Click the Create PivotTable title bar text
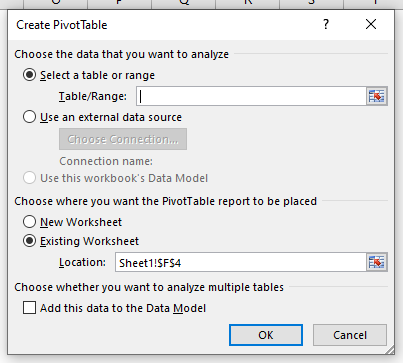Screen dimensions: 403x363 [62, 25]
